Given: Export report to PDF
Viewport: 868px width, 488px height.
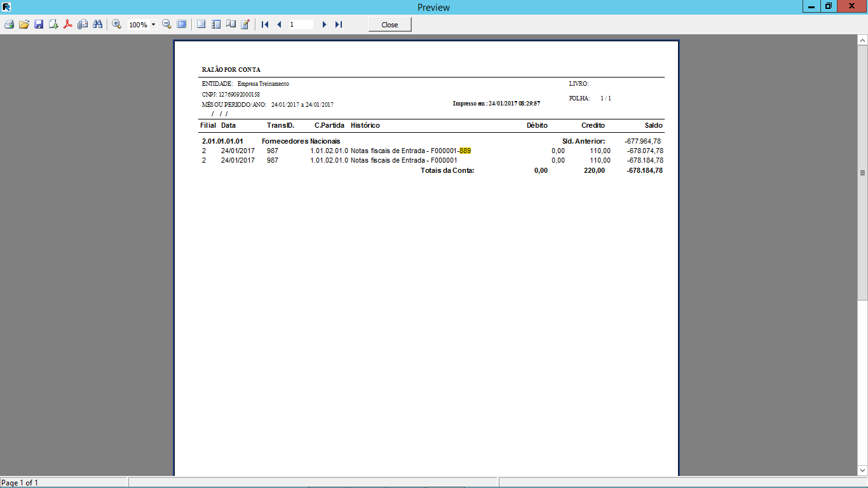Looking at the screenshot, I should 68,24.
